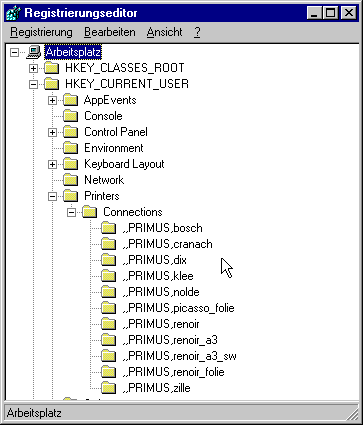This screenshot has width=363, height=425.
Task: Select the ,,PRIMUS,renoir label
Action: coord(161,324)
